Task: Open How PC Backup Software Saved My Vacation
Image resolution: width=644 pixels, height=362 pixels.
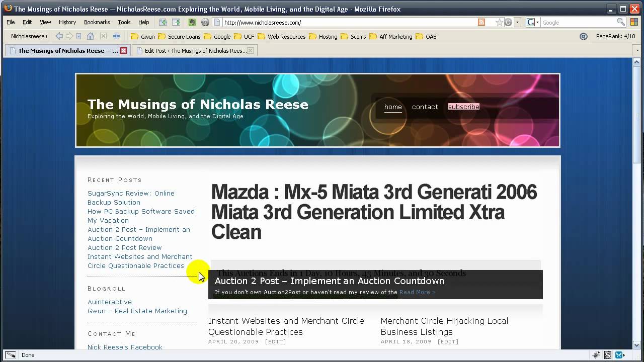Action: point(141,216)
